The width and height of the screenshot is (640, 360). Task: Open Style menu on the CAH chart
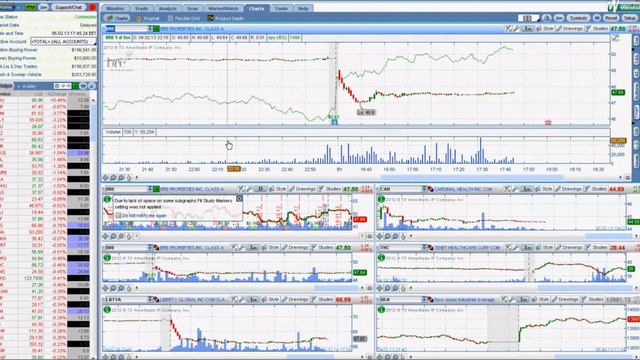coord(545,189)
